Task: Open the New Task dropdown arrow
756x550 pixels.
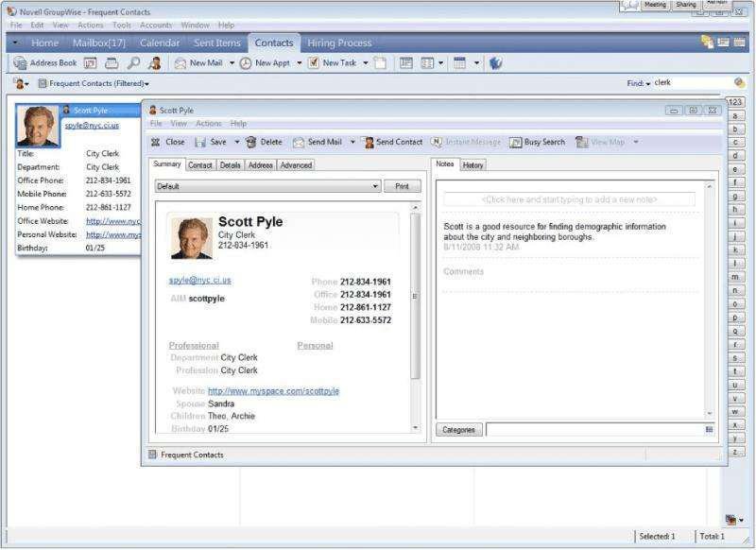Action: (365, 63)
